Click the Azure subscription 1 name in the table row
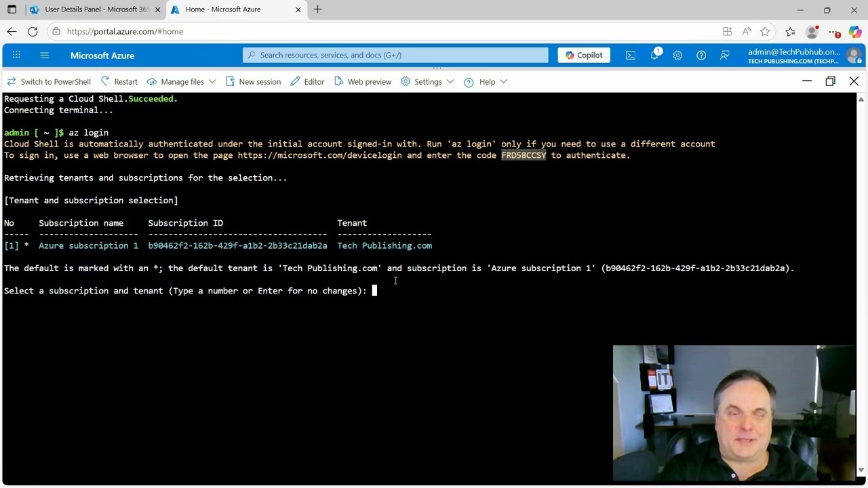The image size is (868, 488). (88, 245)
